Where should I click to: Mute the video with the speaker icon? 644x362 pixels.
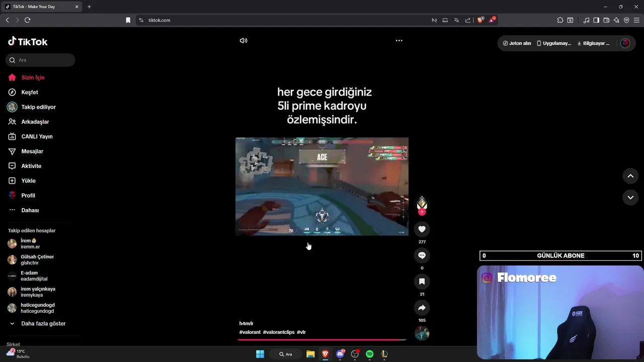(244, 41)
